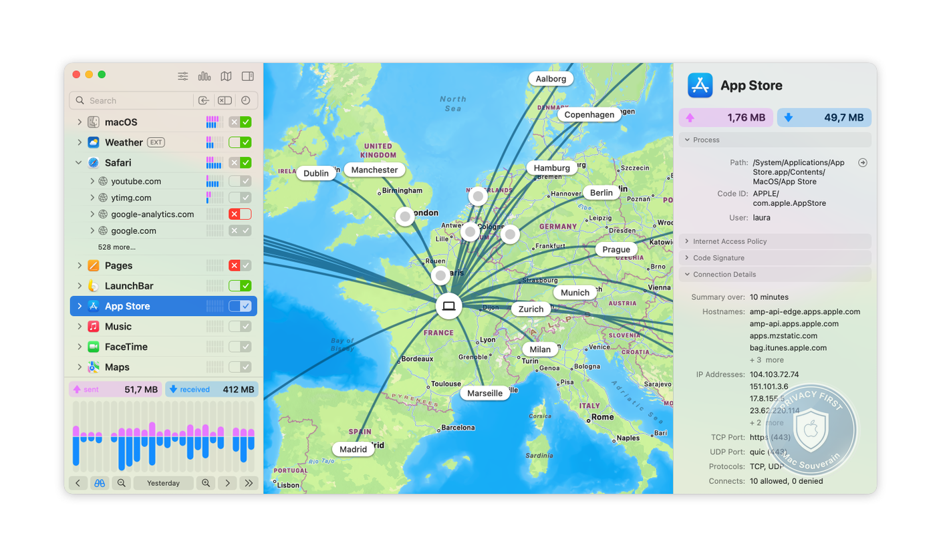
Task: Select the Madrid map label
Action: point(354,449)
